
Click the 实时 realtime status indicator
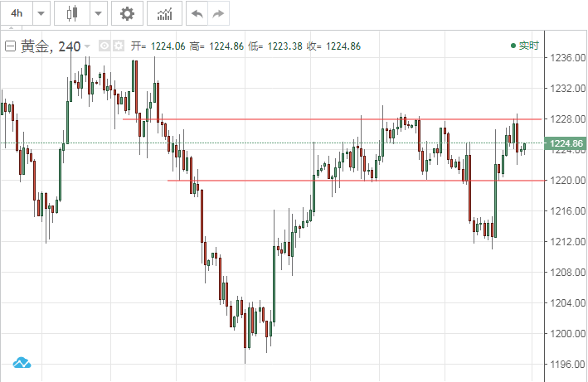point(525,46)
